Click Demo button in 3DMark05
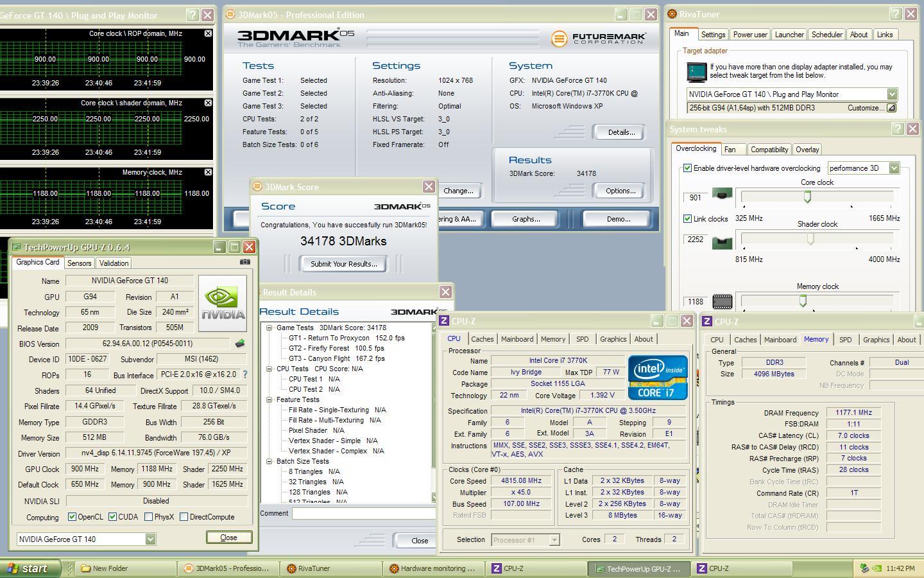924x578 pixels. 618,219
